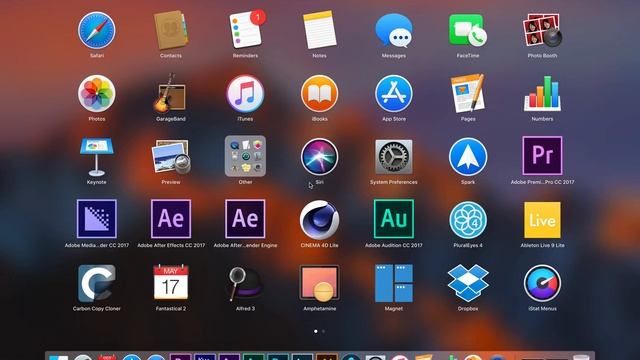Launch Spark mail app
Screen dimensions: 640x360
[x=468, y=157]
